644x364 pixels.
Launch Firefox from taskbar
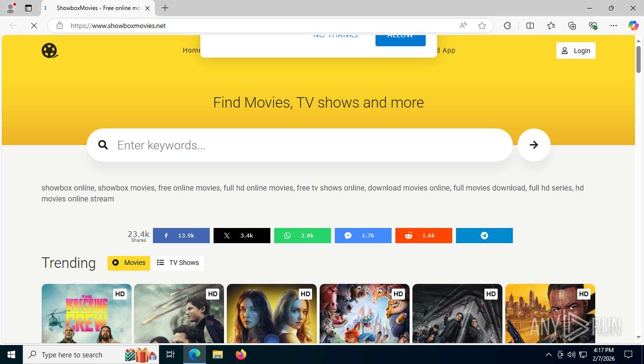click(241, 355)
